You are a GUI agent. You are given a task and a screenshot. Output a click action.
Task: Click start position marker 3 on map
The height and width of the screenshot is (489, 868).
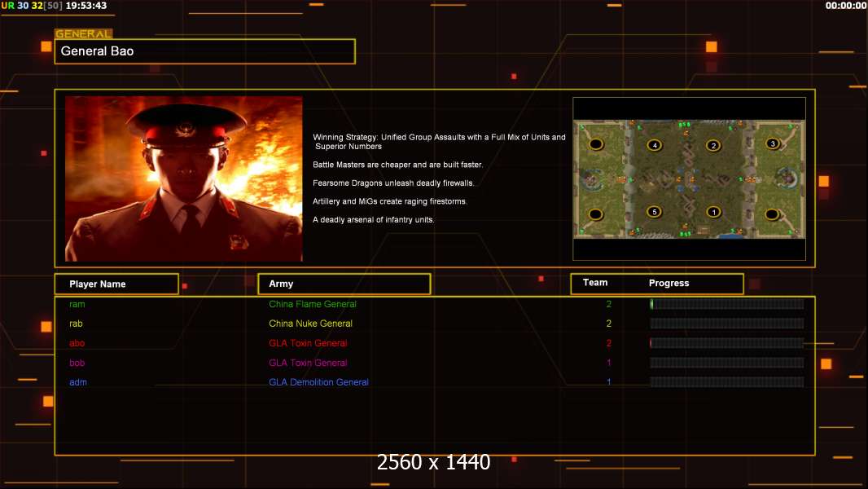773,143
